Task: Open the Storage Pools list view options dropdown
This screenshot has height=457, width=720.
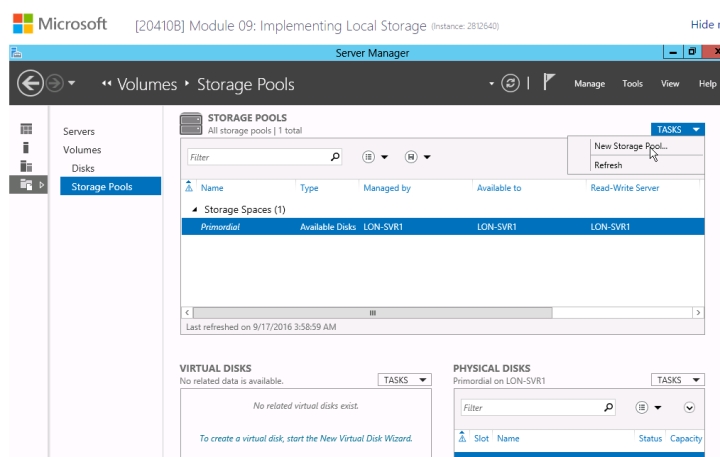Action: tap(376, 157)
